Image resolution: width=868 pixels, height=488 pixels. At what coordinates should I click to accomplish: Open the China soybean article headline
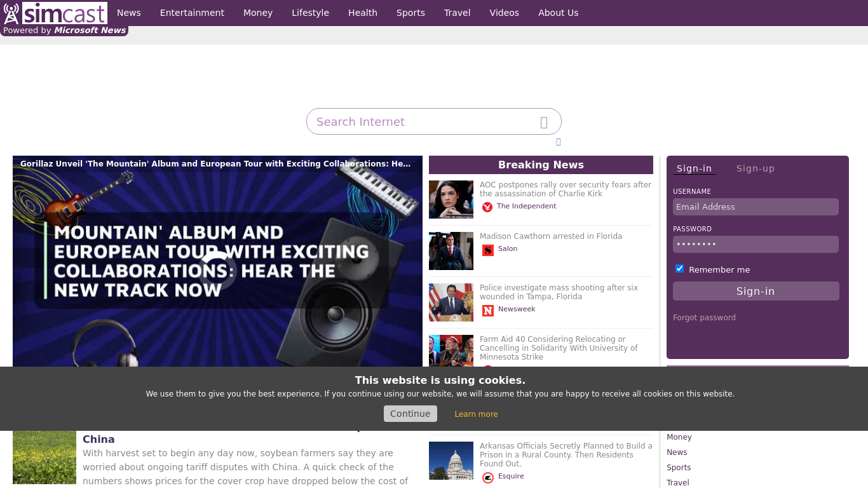(98, 439)
